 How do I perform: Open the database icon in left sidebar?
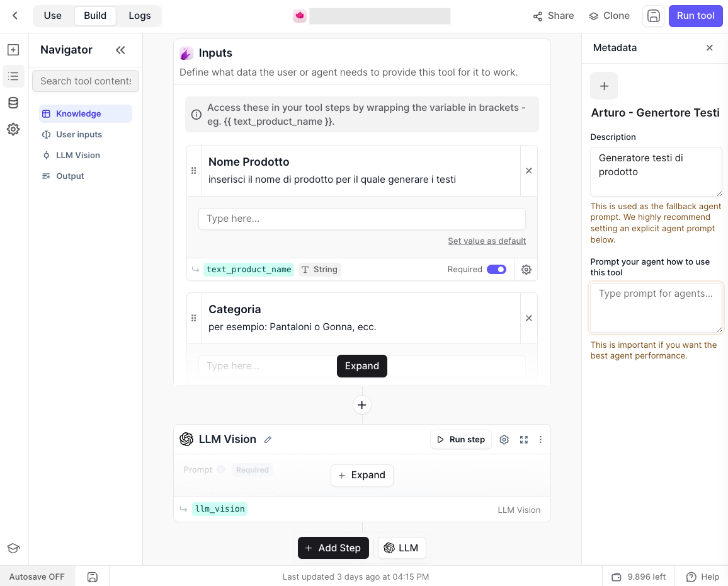pyautogui.click(x=13, y=103)
